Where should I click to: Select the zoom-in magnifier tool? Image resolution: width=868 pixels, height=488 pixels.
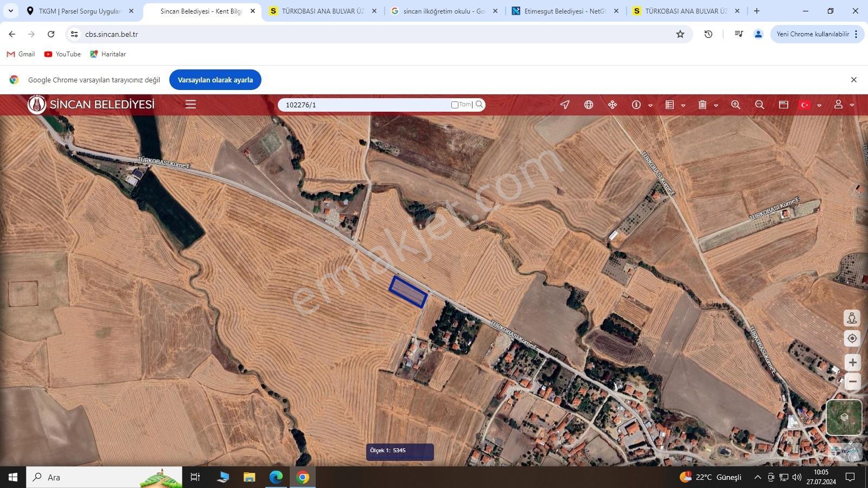coord(736,105)
